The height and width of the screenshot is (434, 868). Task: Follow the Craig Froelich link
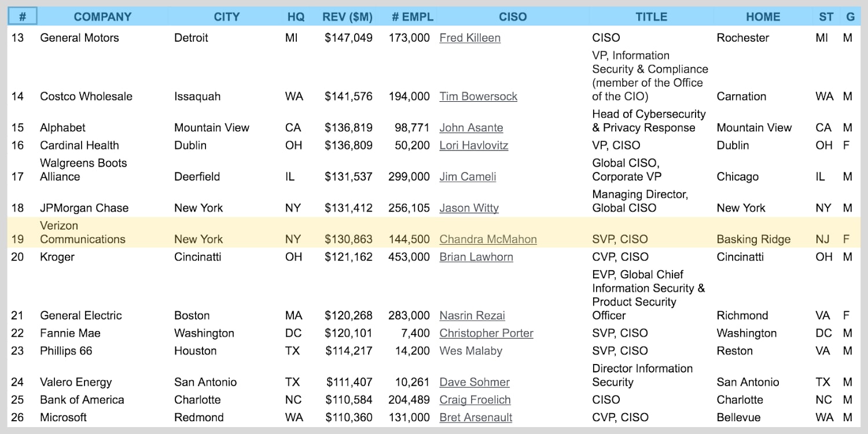[x=475, y=400]
